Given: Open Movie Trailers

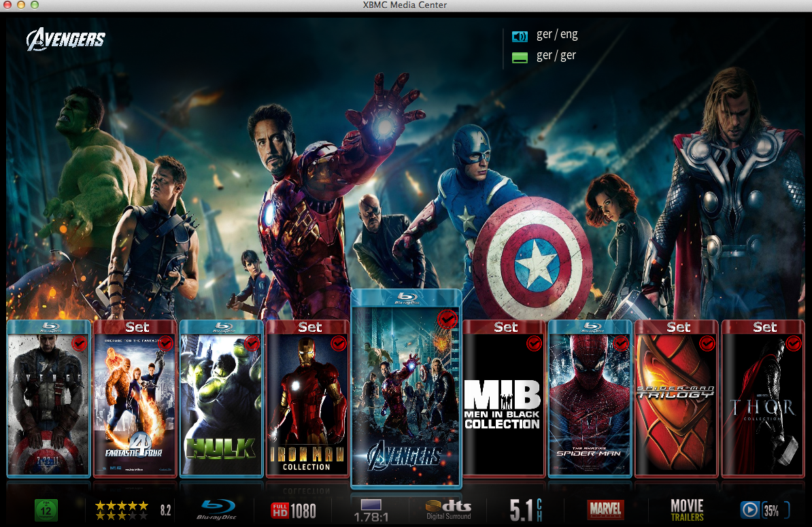Looking at the screenshot, I should click(687, 511).
